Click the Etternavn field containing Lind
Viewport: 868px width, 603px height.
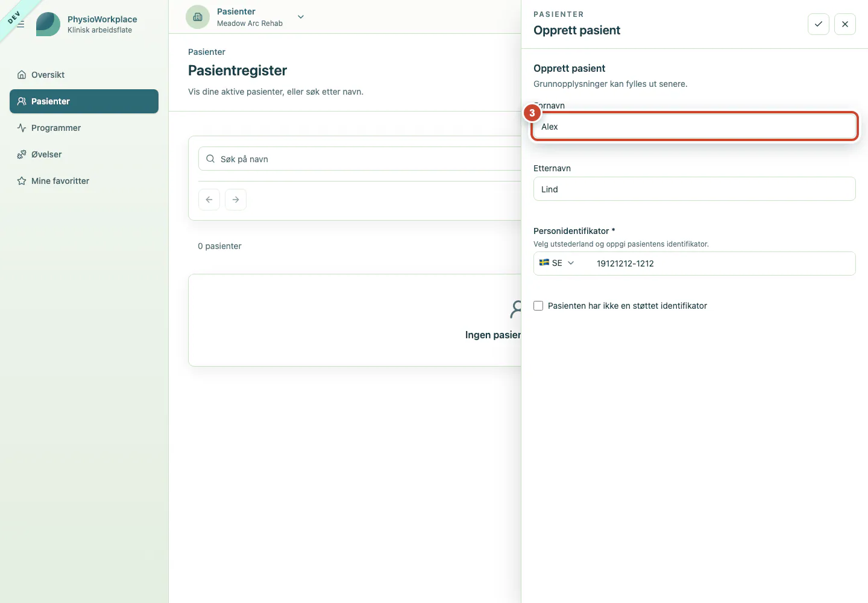click(x=694, y=189)
